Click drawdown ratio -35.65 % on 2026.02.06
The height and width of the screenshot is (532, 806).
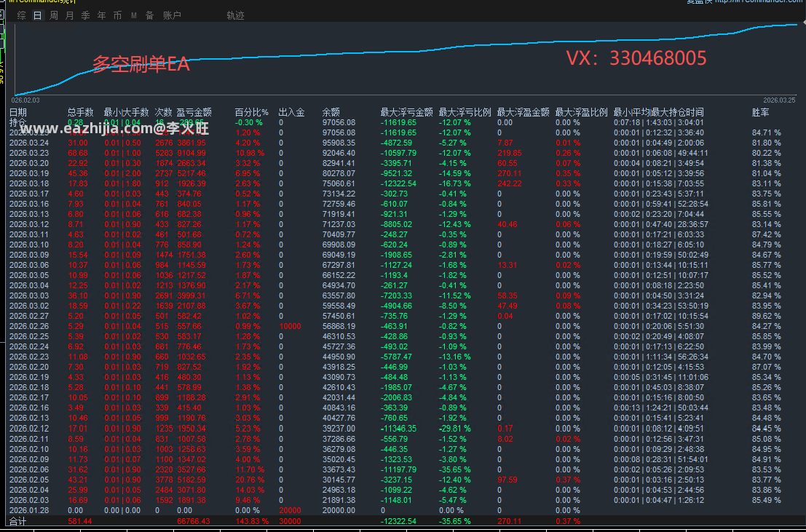(455, 469)
